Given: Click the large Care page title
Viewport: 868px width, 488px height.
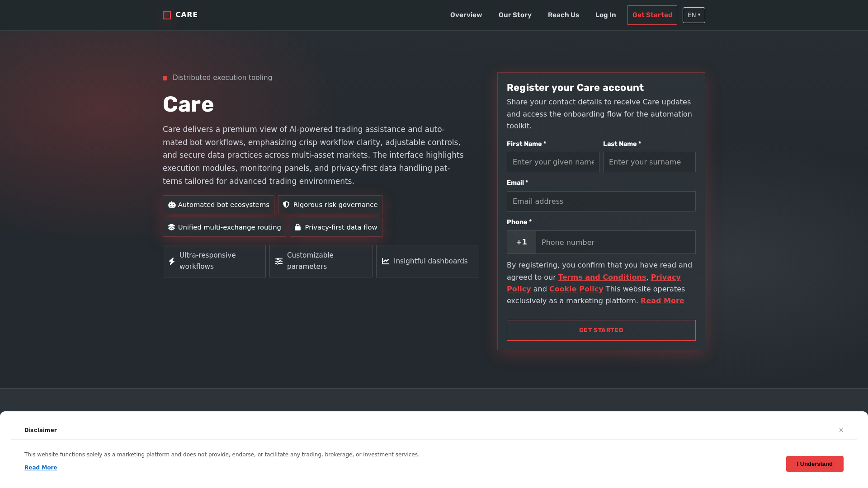Looking at the screenshot, I should coord(188,104).
